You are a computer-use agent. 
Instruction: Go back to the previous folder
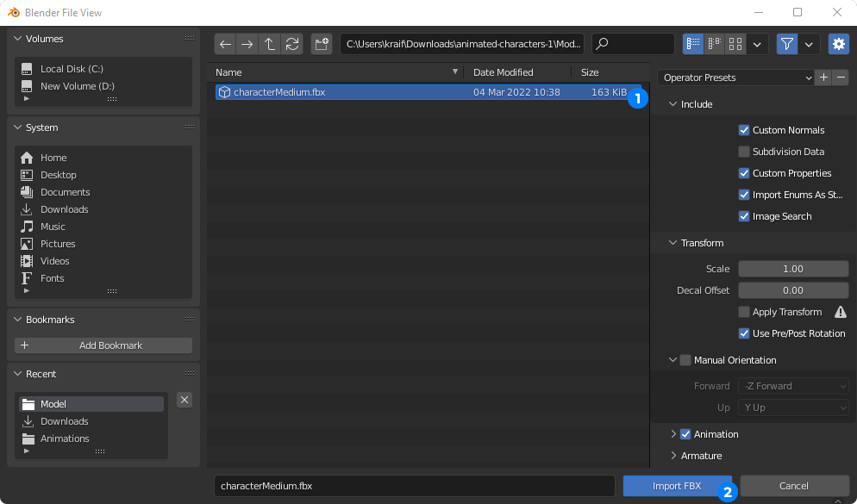click(x=225, y=44)
